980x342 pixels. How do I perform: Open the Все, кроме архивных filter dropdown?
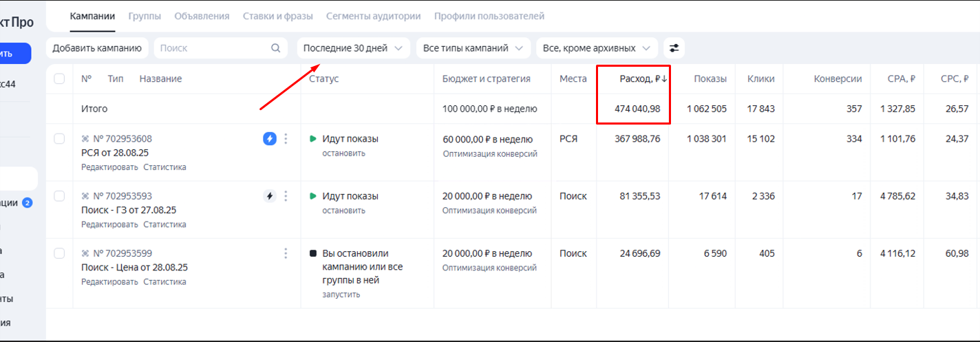pyautogui.click(x=596, y=48)
